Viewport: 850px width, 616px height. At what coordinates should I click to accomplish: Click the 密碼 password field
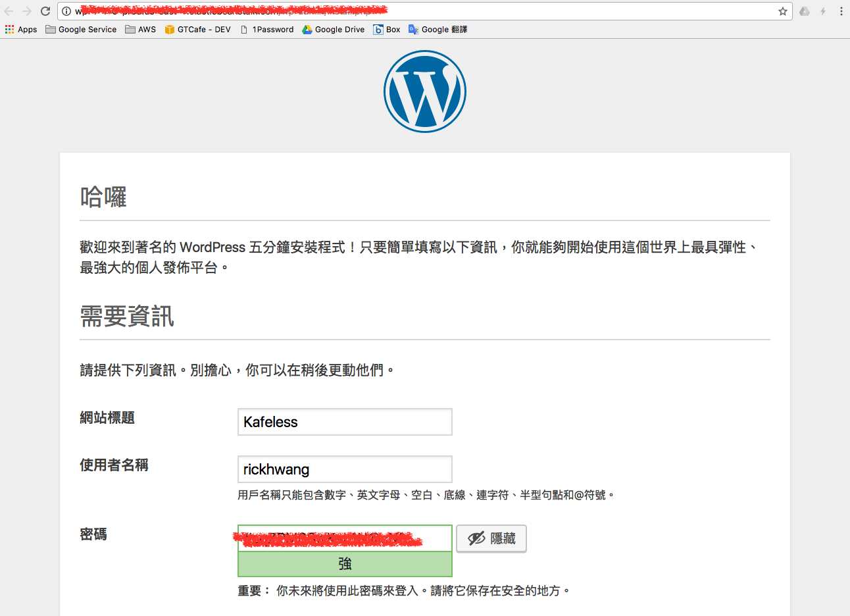tap(345, 538)
